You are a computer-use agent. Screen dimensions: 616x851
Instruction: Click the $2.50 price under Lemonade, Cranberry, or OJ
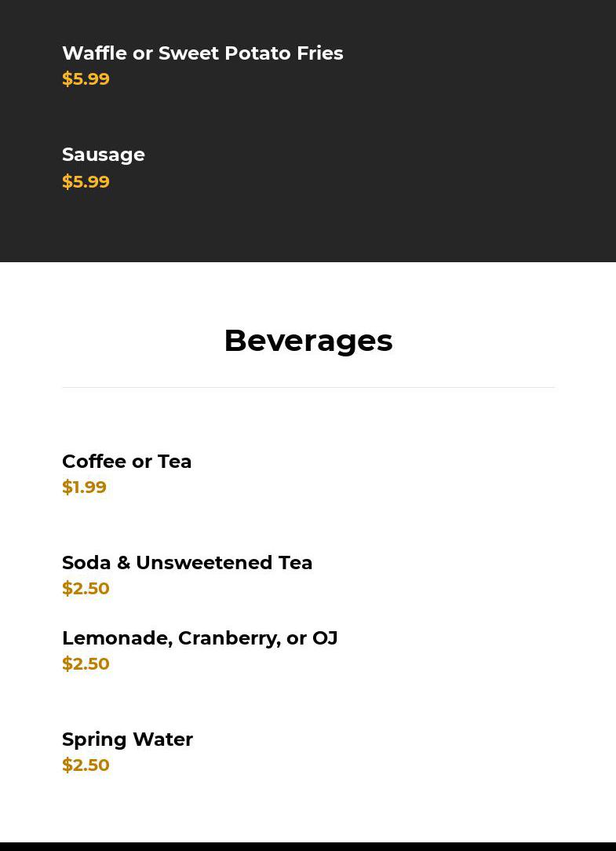[x=86, y=664]
